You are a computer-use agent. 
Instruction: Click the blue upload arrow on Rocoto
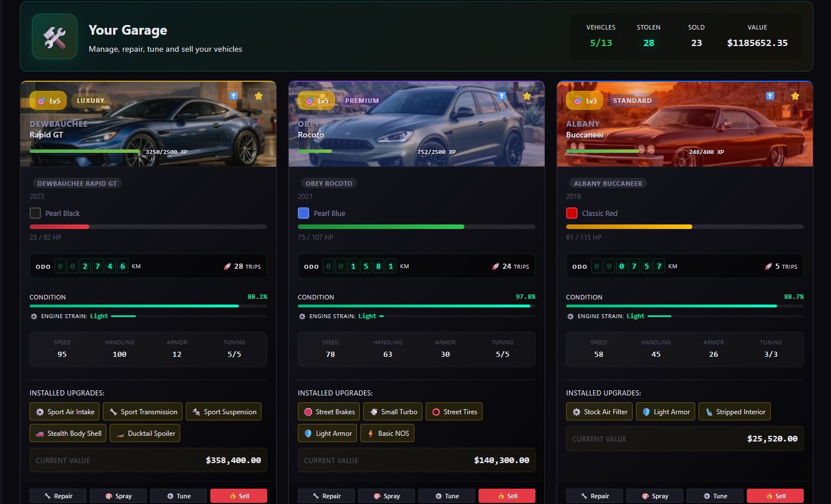pyautogui.click(x=502, y=96)
